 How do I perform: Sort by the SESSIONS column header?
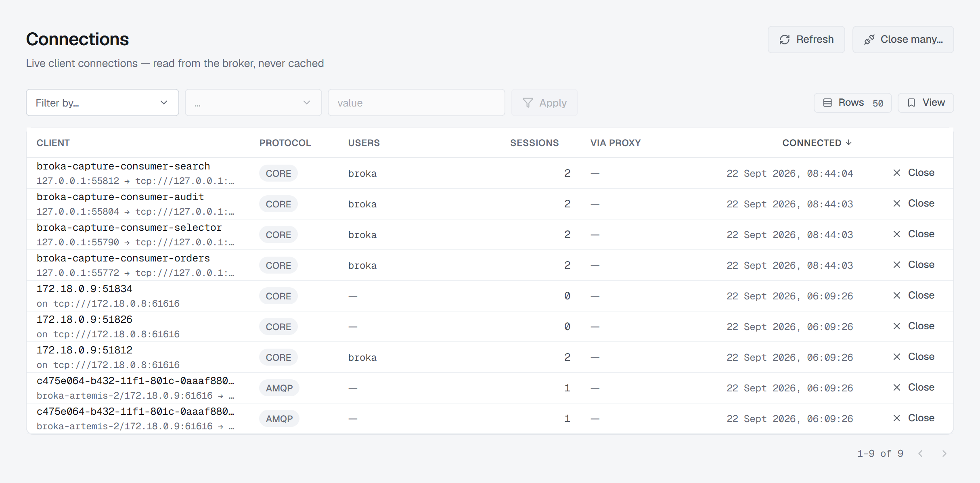pos(534,143)
